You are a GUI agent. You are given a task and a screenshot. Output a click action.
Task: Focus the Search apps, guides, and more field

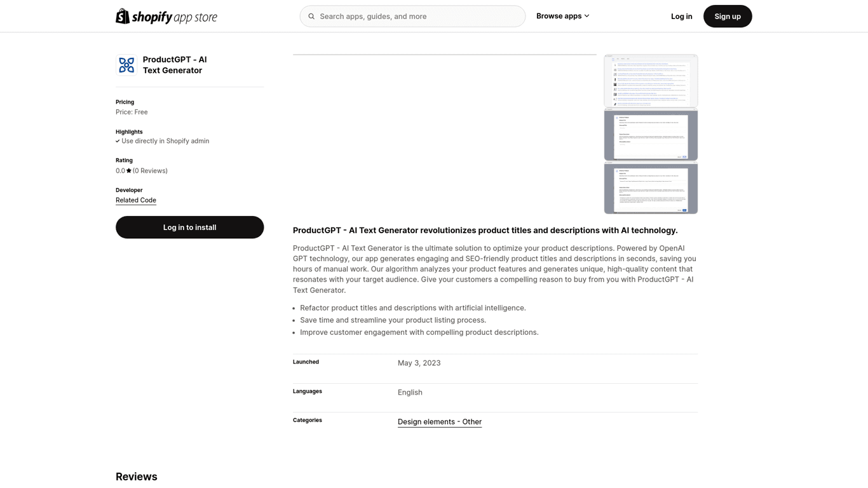pyautogui.click(x=412, y=17)
